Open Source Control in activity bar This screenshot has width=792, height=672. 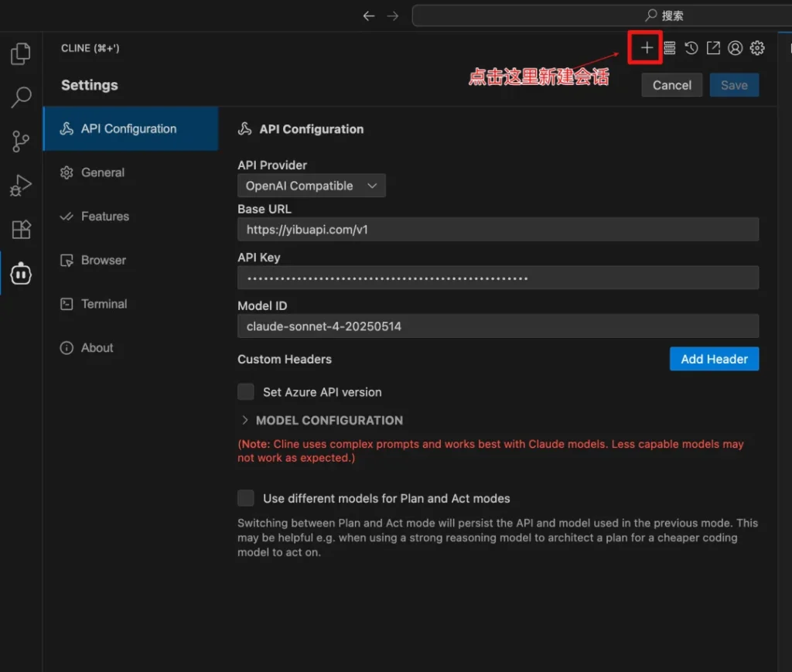[x=21, y=142]
